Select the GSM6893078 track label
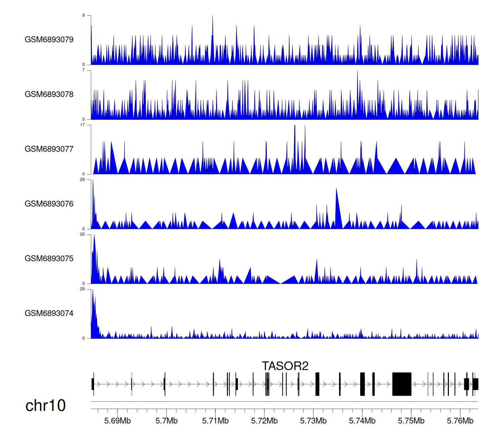Screen dimensions: 504x444 [x=49, y=95]
